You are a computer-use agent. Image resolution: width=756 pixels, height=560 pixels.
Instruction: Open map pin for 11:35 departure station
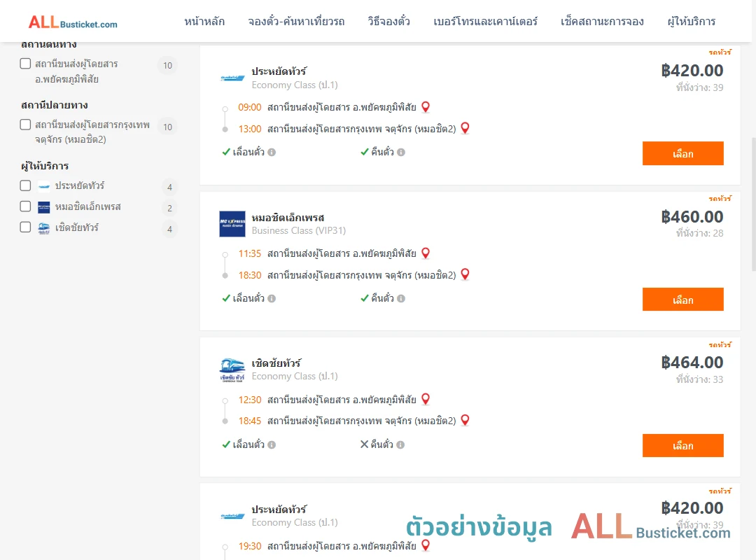(x=426, y=253)
